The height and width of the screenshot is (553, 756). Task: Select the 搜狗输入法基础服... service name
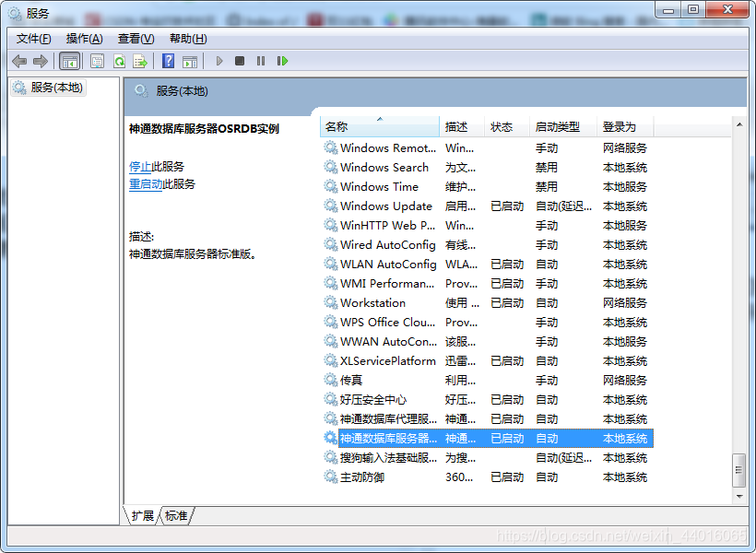pos(388,457)
